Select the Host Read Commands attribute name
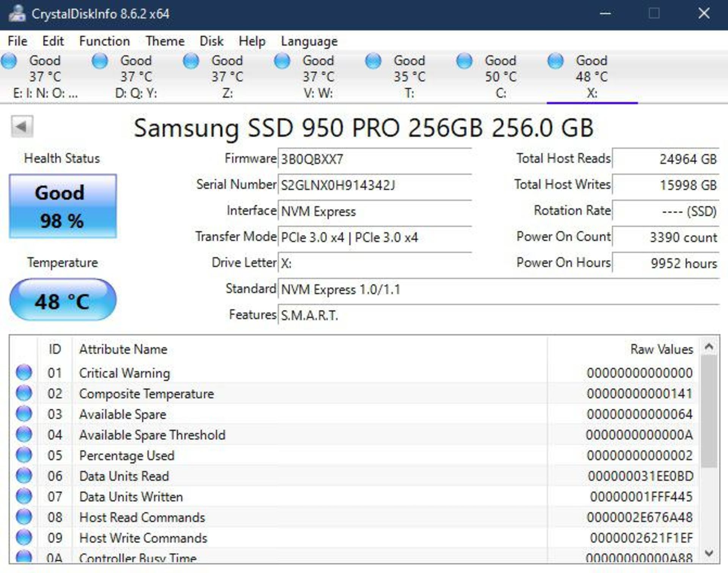Image resolution: width=728 pixels, height=573 pixels. pos(142,517)
